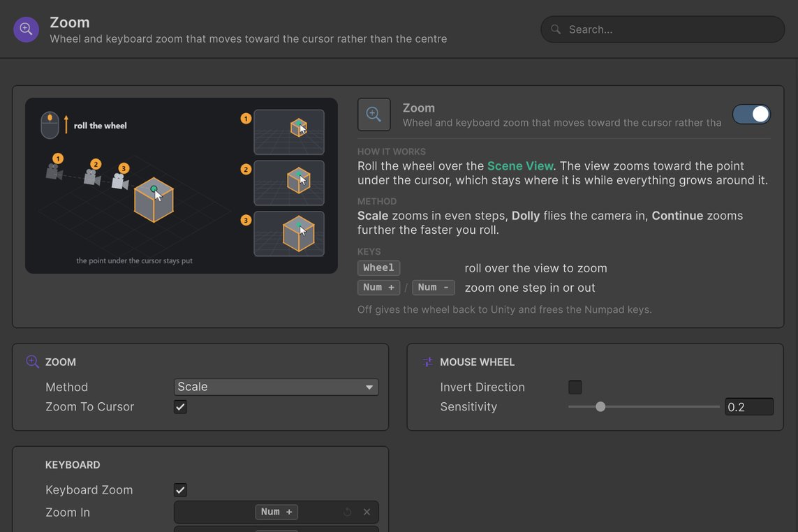Click the Wheel key chip under KEYS
Viewport: 798px width, 532px height.
coord(378,268)
